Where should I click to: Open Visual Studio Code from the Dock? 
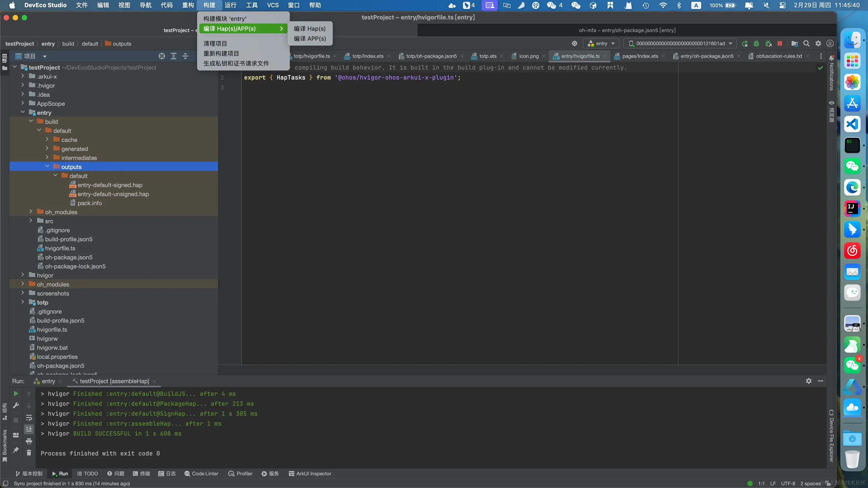click(x=852, y=124)
